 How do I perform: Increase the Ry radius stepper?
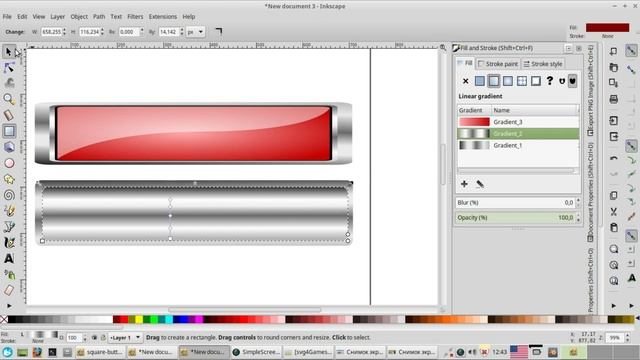[x=182, y=29]
